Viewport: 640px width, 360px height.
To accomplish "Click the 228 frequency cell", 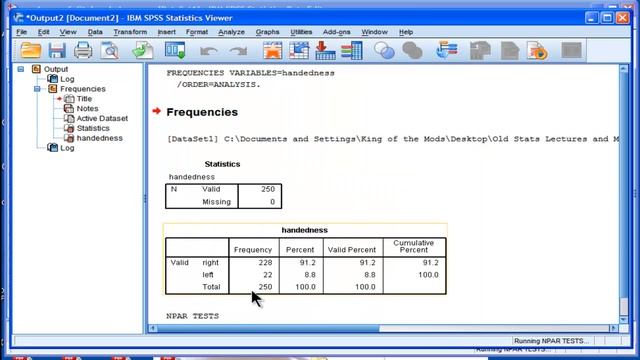I will pos(265,262).
